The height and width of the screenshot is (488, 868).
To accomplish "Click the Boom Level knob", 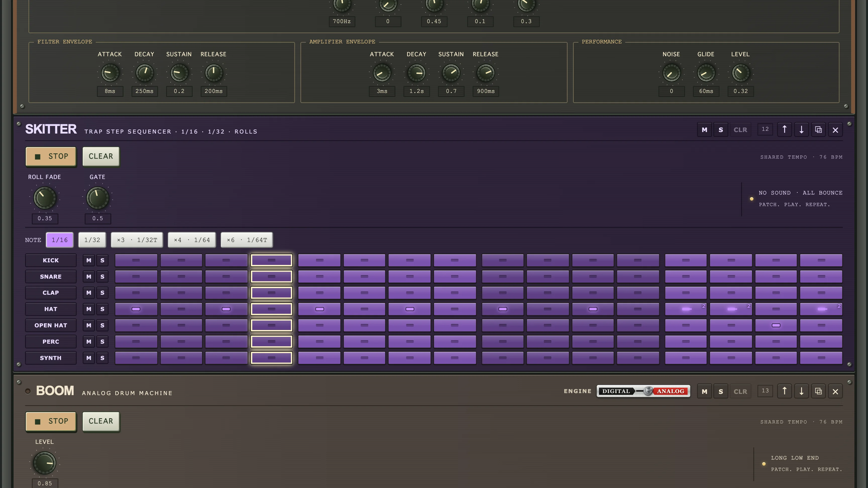I will [x=44, y=463].
